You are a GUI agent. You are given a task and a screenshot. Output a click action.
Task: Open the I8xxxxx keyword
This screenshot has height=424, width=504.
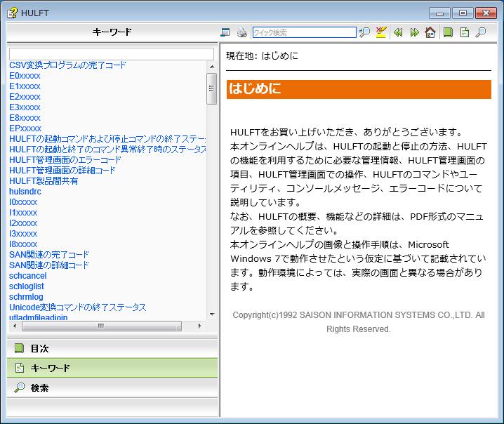23,244
